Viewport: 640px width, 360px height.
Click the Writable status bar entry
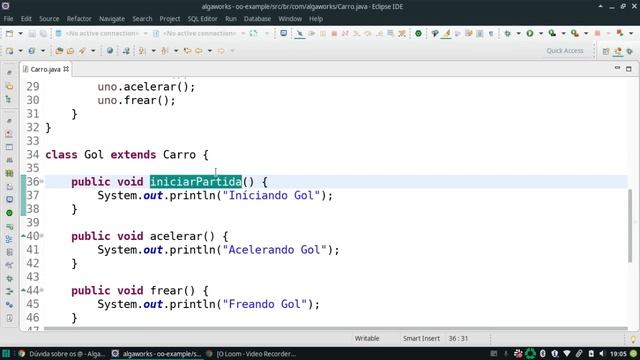tap(367, 338)
